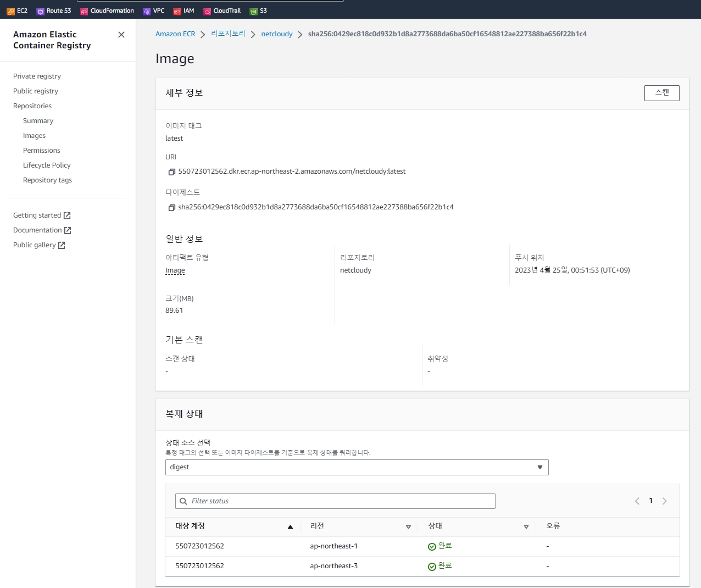Open IAM service shortcut icon

[x=177, y=11]
